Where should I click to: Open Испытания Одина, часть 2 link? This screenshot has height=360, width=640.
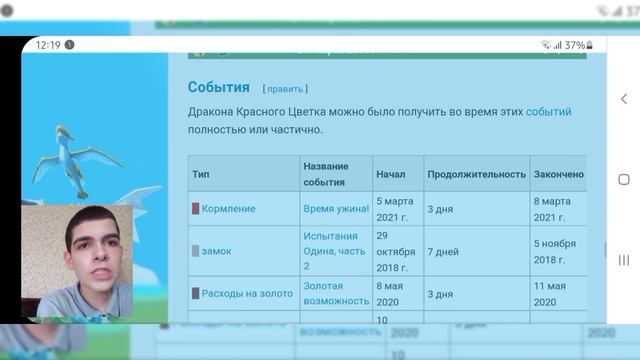click(x=334, y=251)
